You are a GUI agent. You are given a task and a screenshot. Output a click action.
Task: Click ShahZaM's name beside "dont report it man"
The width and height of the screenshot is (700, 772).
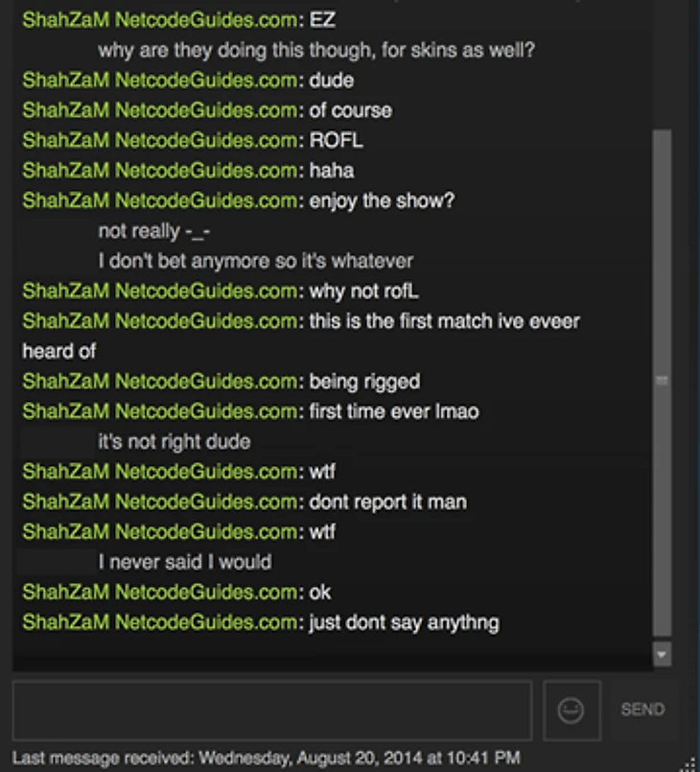[x=160, y=502]
